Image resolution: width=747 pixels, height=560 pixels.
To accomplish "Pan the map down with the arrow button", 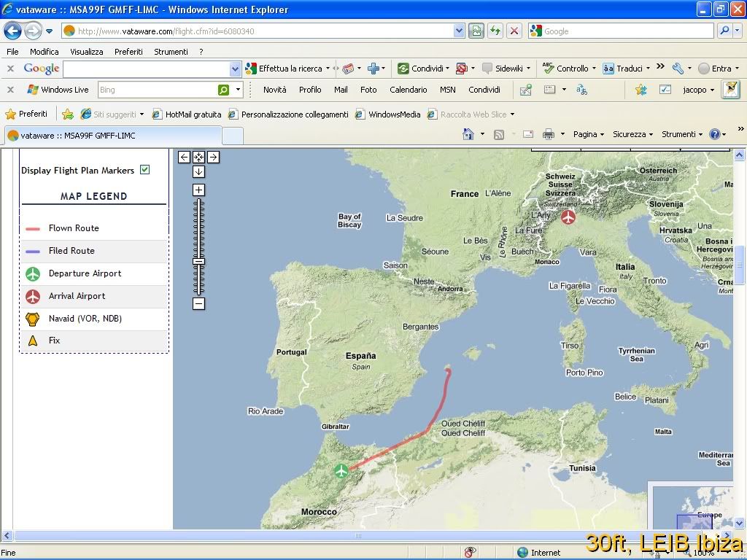I will point(198,171).
